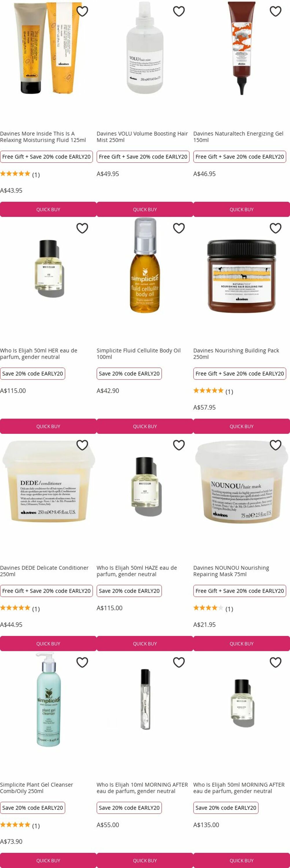290x868 pixels.
Task: Toggle wishlist heart on 10ml MORNING AFTER perfume
Action: click(179, 662)
